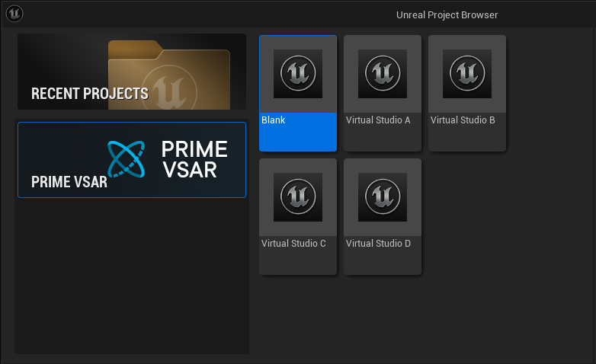This screenshot has width=596, height=364.
Task: Click the "Virtual Studio B" name label
Action: (x=463, y=120)
